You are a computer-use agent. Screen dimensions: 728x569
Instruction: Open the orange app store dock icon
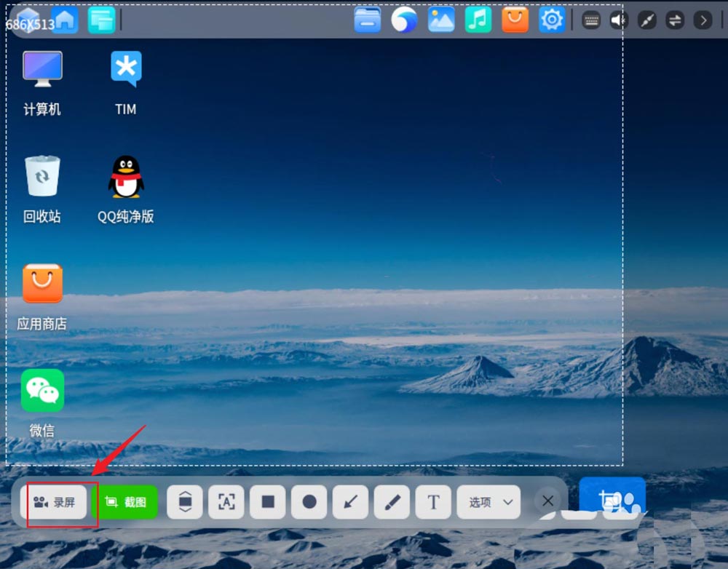pyautogui.click(x=515, y=20)
